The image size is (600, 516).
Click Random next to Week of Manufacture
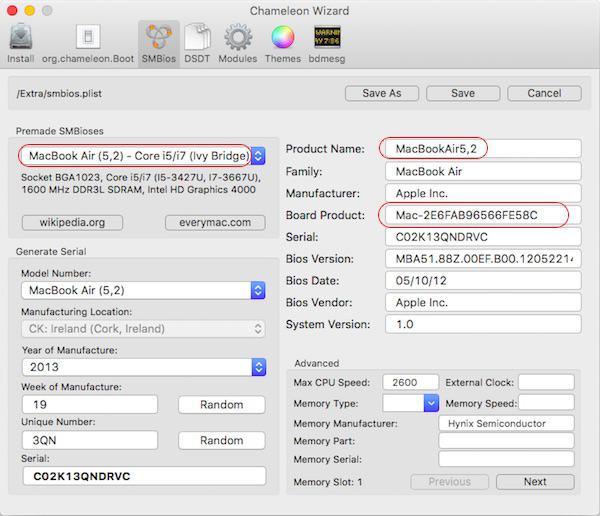221,405
